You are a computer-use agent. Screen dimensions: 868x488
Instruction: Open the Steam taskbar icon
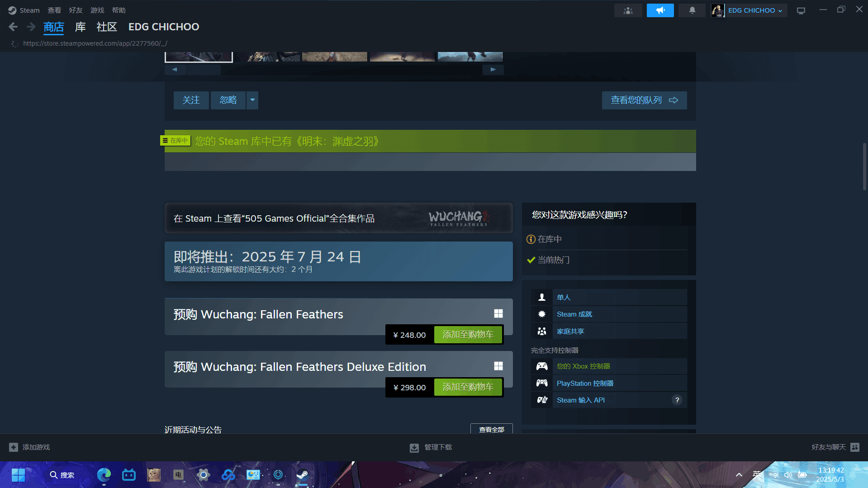pos(302,475)
